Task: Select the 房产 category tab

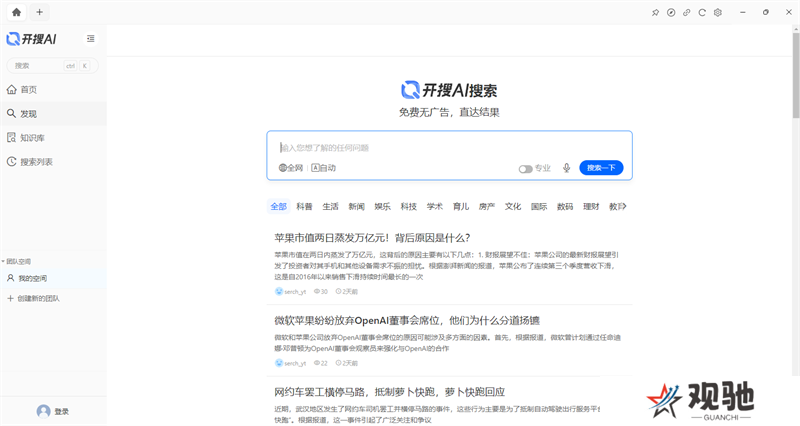Action: tap(487, 206)
